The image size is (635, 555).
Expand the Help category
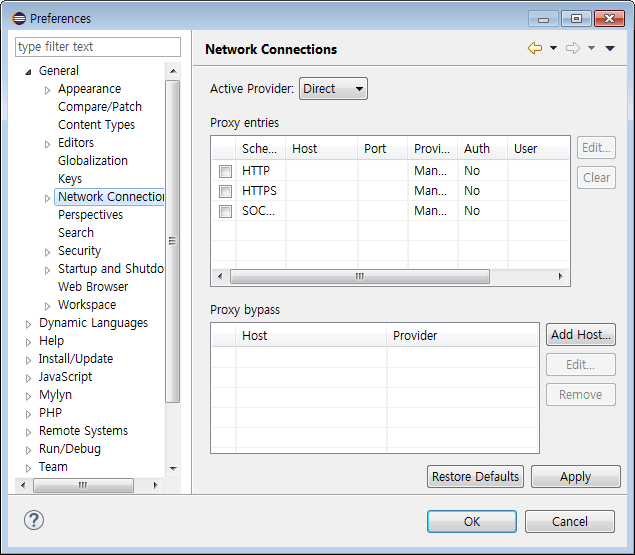pyautogui.click(x=28, y=342)
